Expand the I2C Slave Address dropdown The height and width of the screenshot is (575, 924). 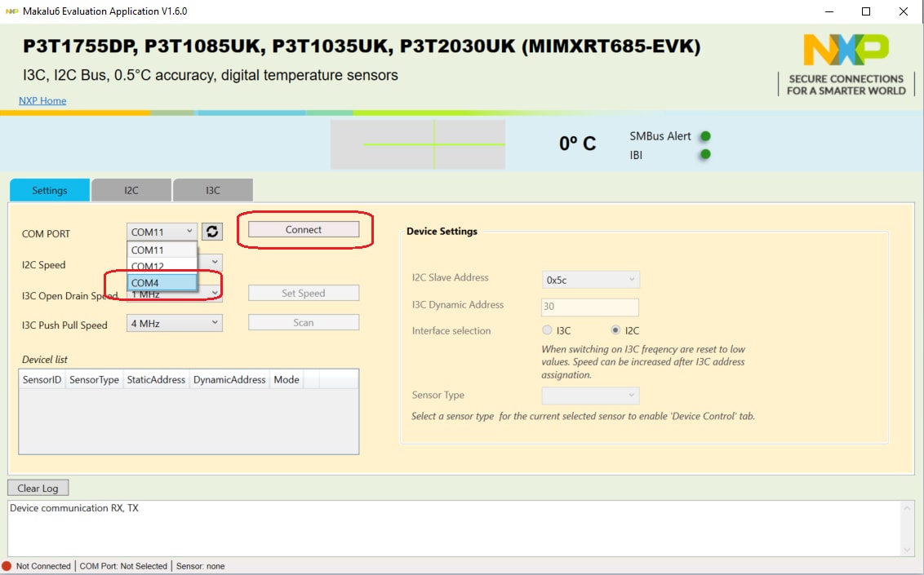pos(590,280)
